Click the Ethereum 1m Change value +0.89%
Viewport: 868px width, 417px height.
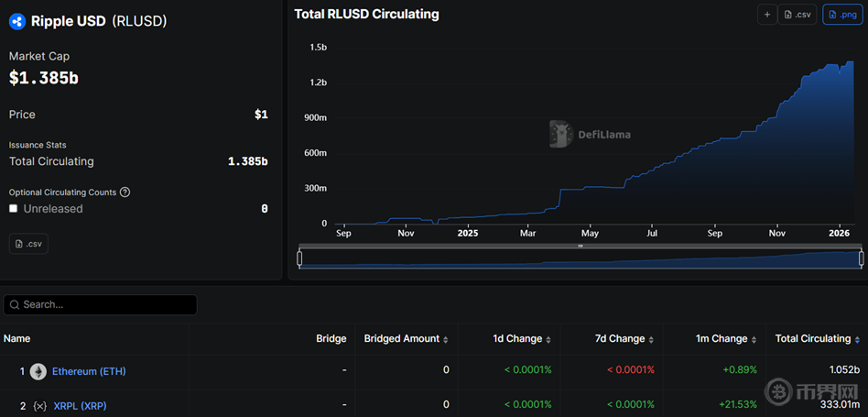click(x=739, y=370)
